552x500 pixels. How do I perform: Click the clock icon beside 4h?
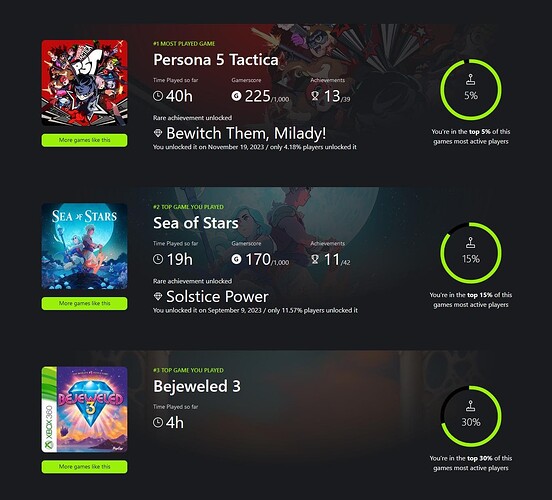(158, 422)
